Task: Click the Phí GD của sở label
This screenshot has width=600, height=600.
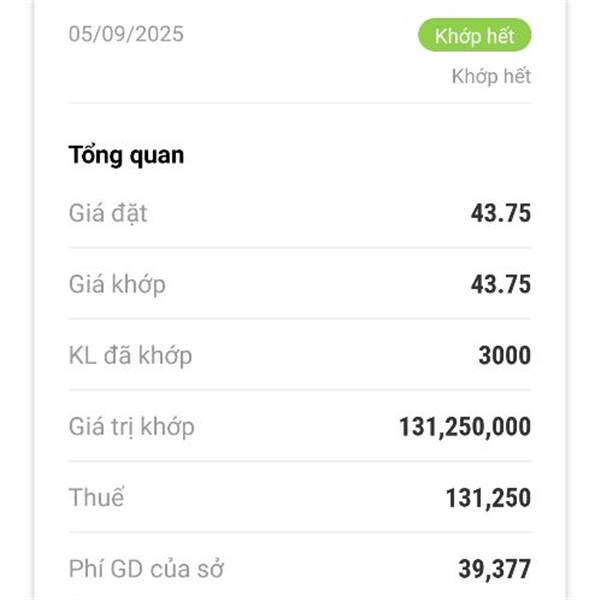Action: pos(146,569)
